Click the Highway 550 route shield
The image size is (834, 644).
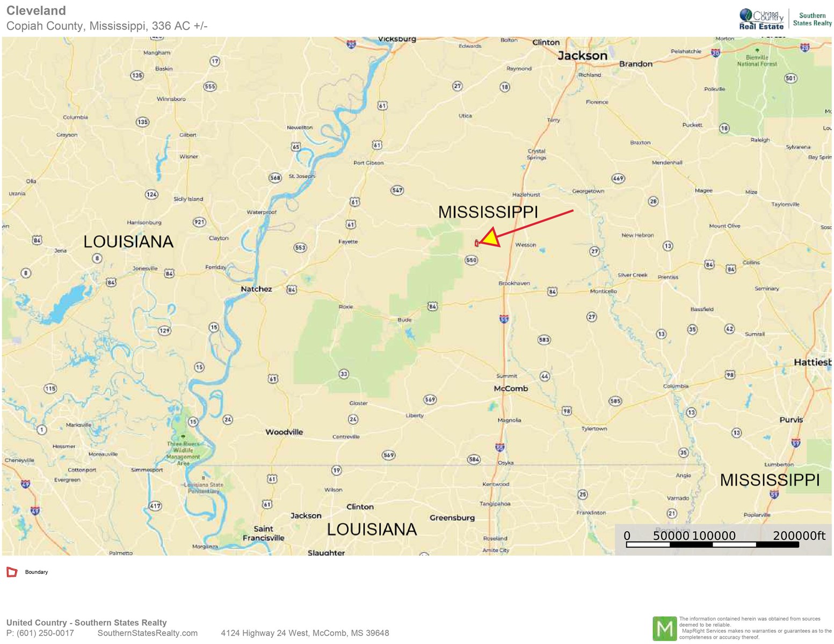tap(471, 260)
